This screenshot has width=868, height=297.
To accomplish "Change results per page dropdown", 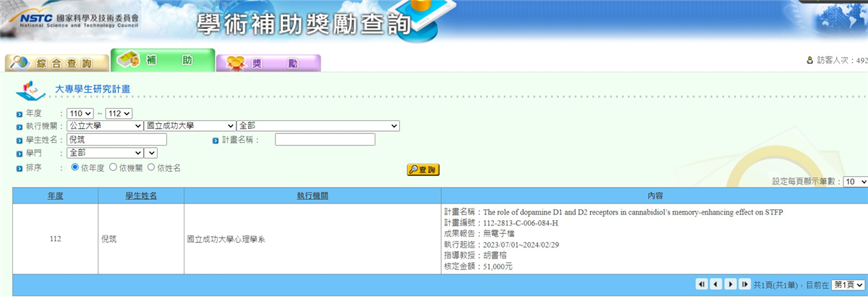I will click(854, 182).
